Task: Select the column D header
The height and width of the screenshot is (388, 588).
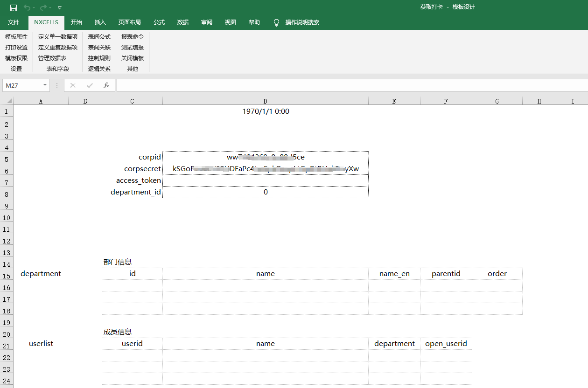Action: point(265,101)
